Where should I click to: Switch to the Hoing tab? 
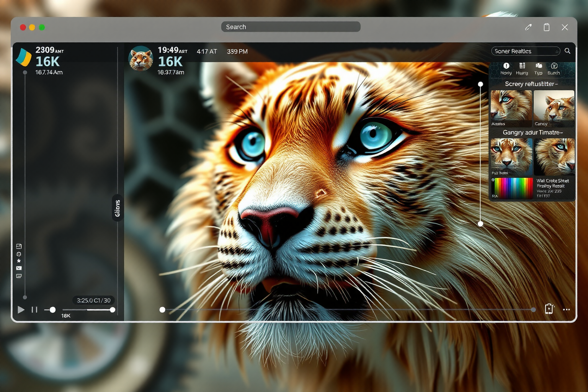[x=522, y=69]
